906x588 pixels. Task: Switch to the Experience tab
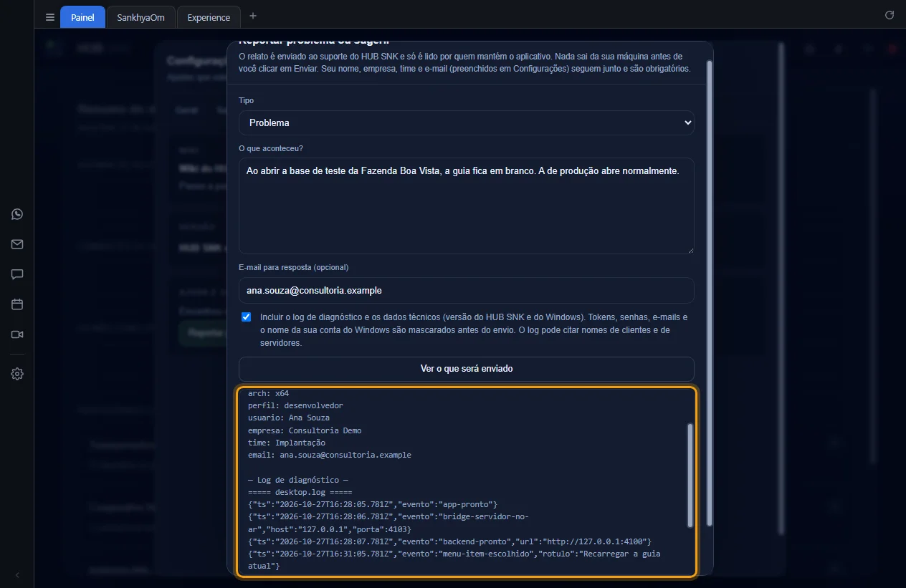click(209, 17)
